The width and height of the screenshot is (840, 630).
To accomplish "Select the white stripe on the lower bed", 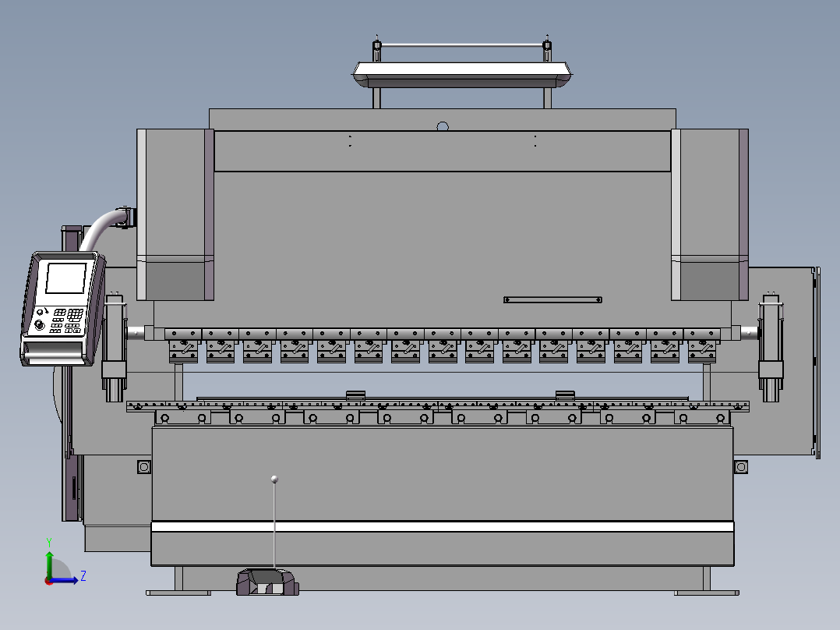I will [x=443, y=526].
